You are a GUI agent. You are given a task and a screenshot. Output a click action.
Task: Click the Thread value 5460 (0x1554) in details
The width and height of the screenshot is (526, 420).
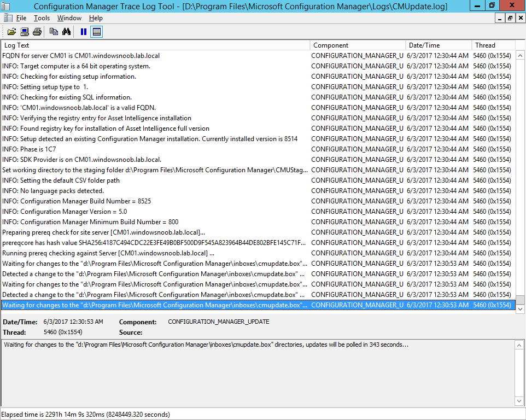click(63, 332)
